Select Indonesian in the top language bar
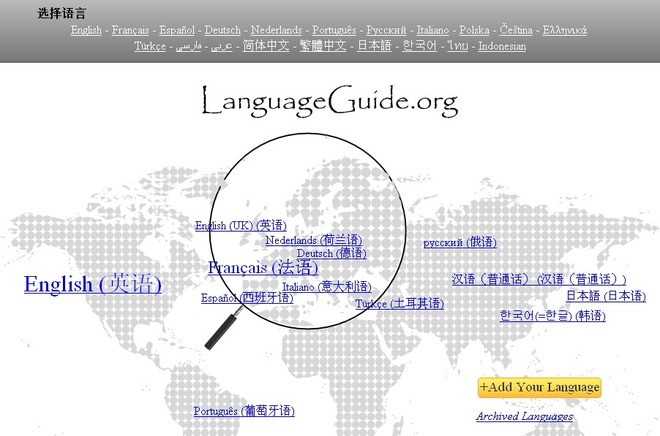This screenshot has width=660, height=436. click(502, 46)
